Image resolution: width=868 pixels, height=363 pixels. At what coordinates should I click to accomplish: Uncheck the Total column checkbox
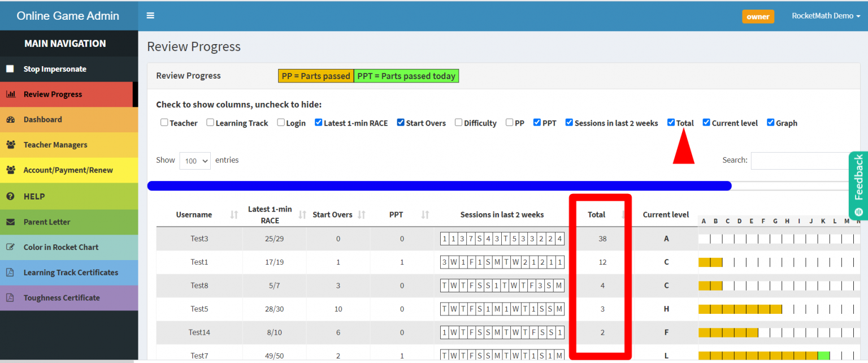(x=671, y=123)
